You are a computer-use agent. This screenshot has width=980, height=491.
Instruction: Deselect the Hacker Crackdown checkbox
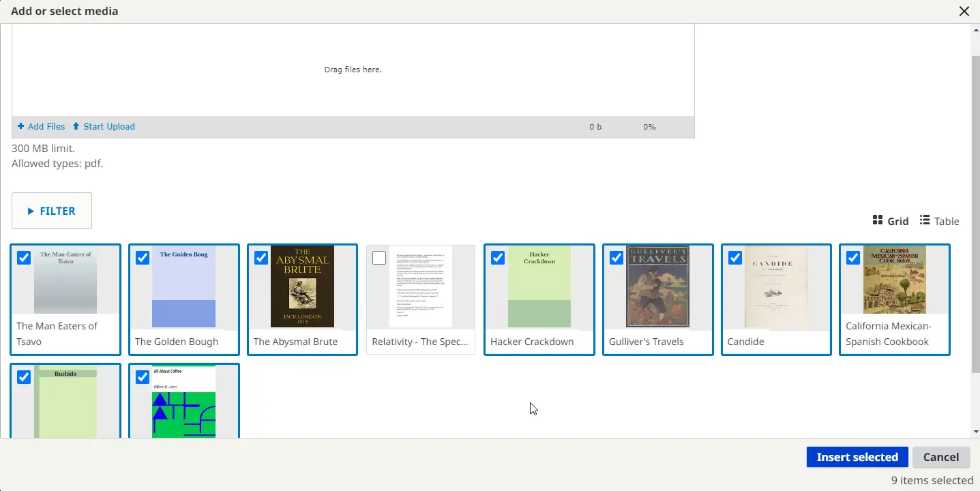pos(498,258)
